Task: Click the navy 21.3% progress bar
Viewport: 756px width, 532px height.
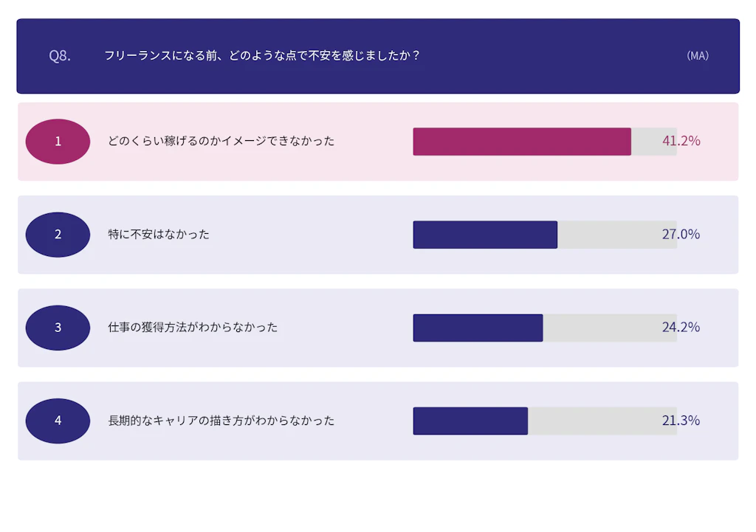Action: point(470,421)
